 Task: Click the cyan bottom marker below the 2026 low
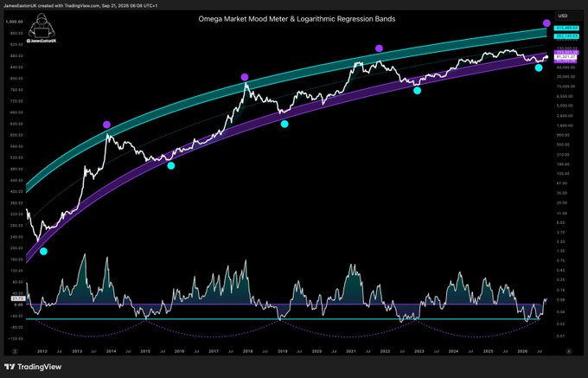[x=539, y=67]
